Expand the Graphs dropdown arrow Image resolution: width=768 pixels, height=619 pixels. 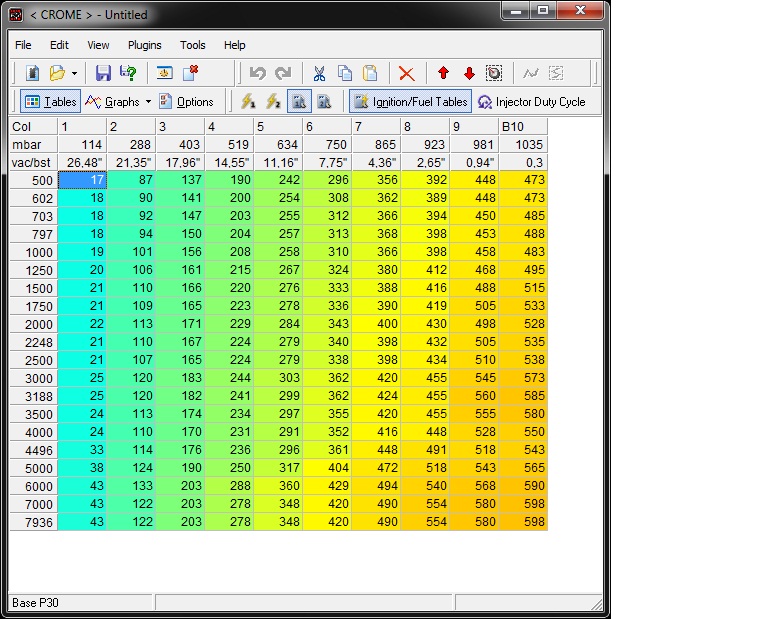pyautogui.click(x=148, y=102)
